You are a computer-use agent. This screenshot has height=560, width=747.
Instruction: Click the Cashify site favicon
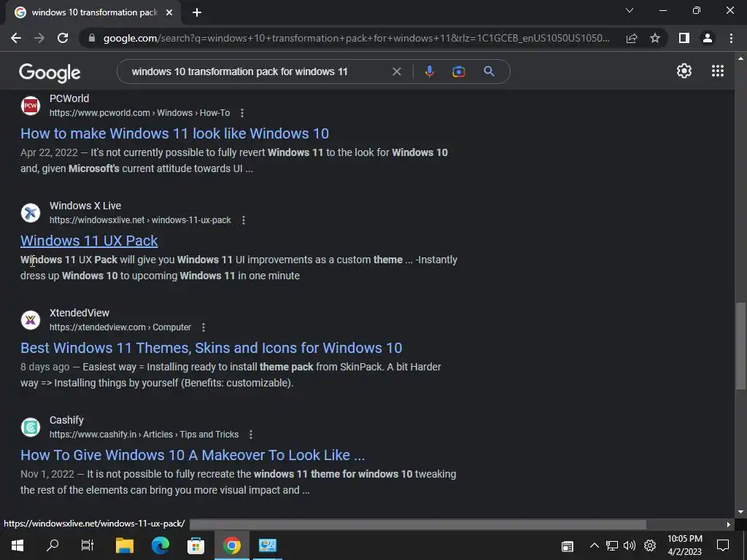(x=31, y=427)
